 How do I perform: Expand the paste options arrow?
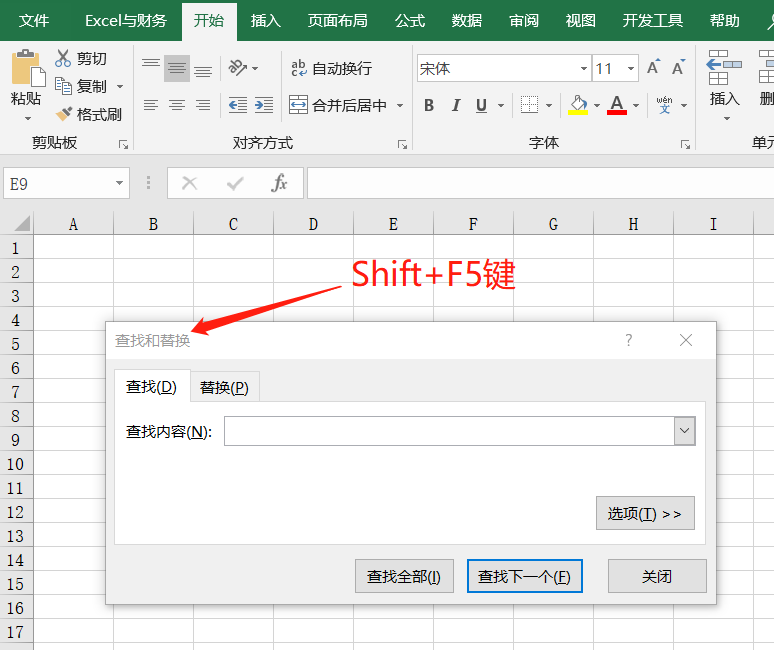coord(28,118)
